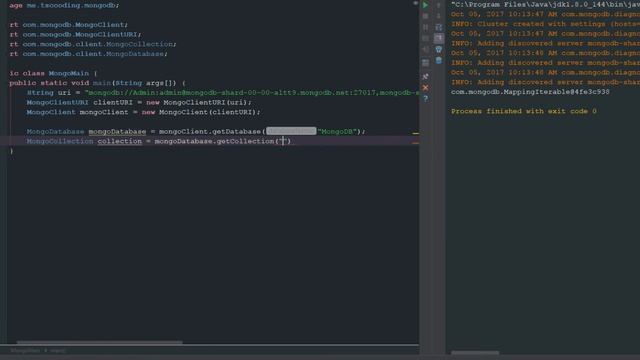This screenshot has width=640, height=360.
Task: Click 'clientURI' variable name declaration
Action: pyautogui.click(x=113, y=102)
